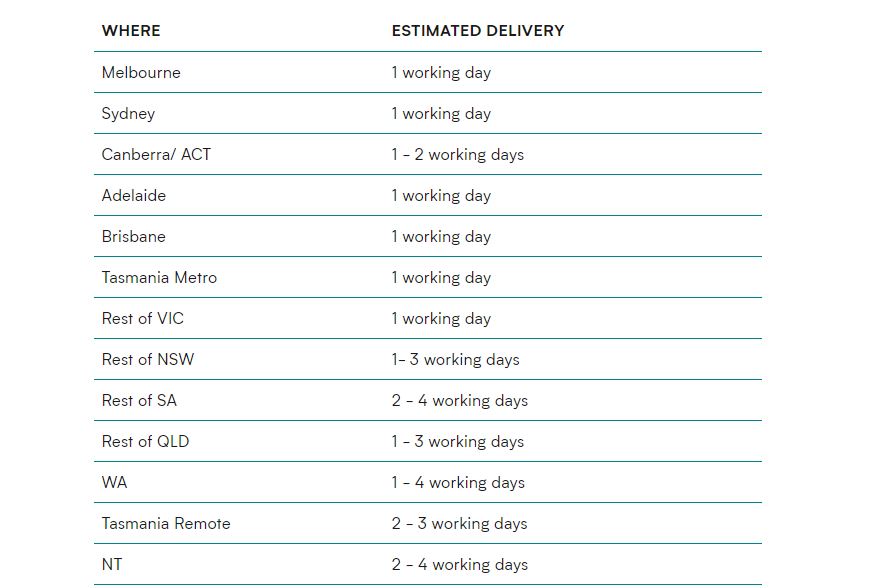Click the 1 - 2 working days estimate
This screenshot has height=588, width=872.
[x=458, y=155]
